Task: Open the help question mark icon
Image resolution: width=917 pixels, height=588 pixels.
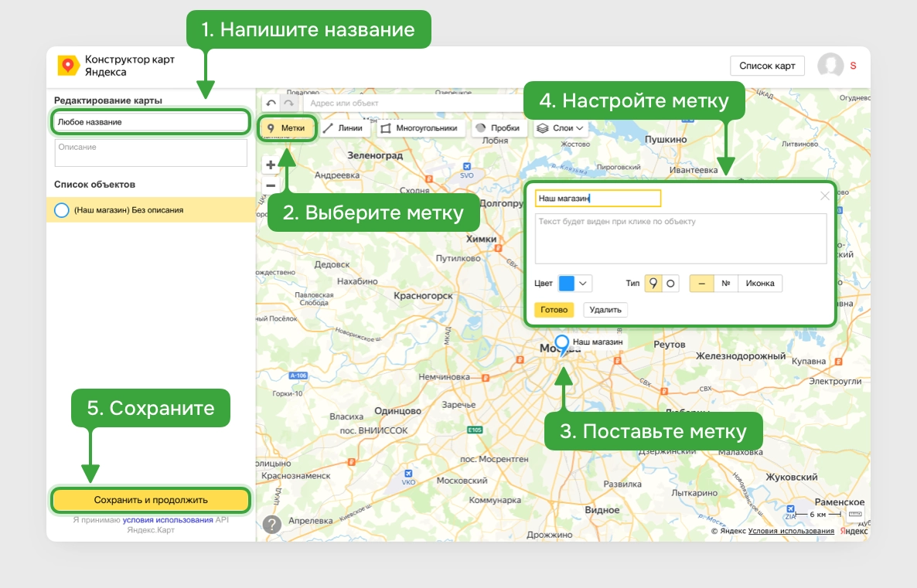Action: coord(272,525)
